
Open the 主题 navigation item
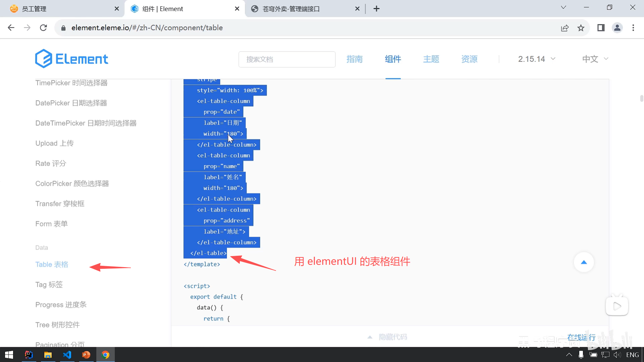pyautogui.click(x=431, y=59)
